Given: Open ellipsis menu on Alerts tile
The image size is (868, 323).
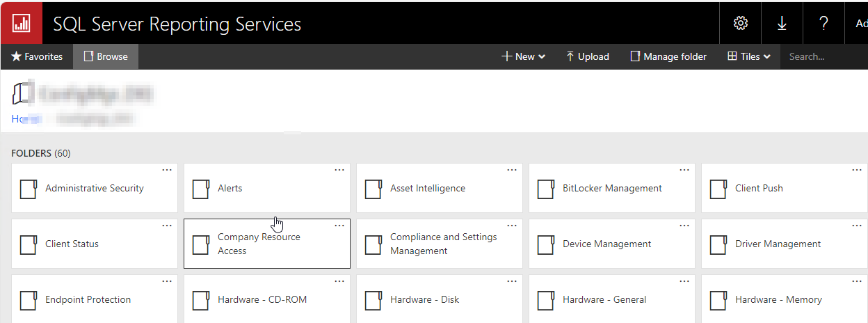Looking at the screenshot, I should (339, 170).
